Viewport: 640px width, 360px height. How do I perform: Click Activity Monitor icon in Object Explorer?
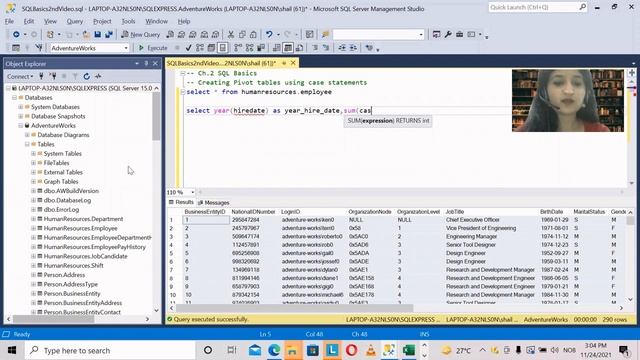98,76
